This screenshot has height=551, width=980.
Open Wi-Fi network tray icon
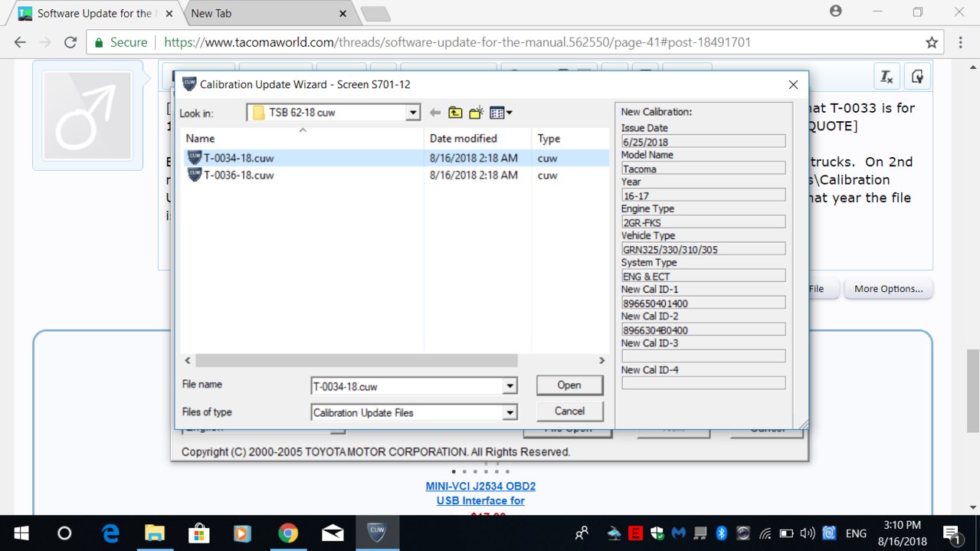pos(765,533)
